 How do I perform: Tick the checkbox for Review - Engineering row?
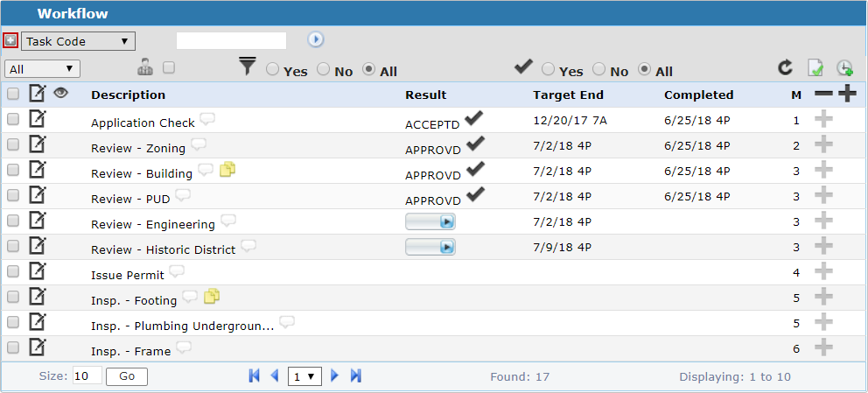(13, 221)
